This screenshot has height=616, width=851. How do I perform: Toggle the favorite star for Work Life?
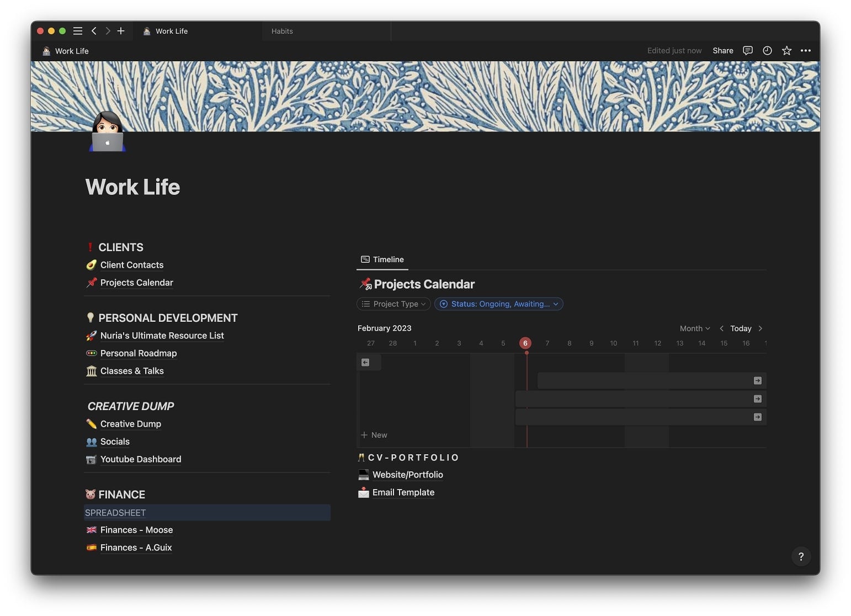(786, 50)
